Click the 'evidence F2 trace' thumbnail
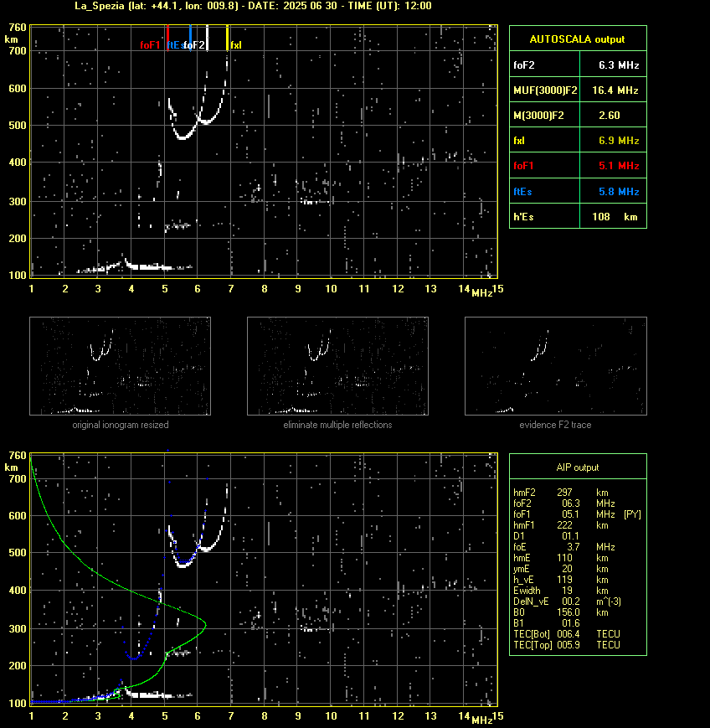 click(x=556, y=366)
